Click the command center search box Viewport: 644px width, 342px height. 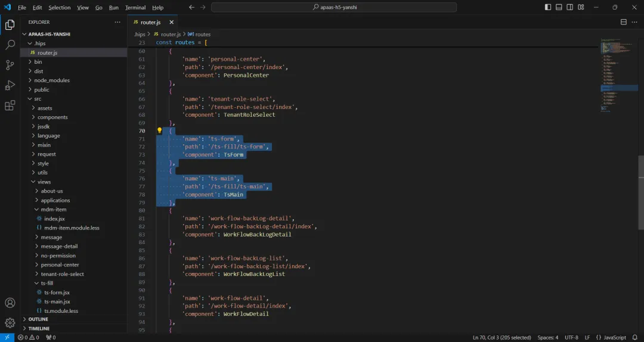(334, 7)
